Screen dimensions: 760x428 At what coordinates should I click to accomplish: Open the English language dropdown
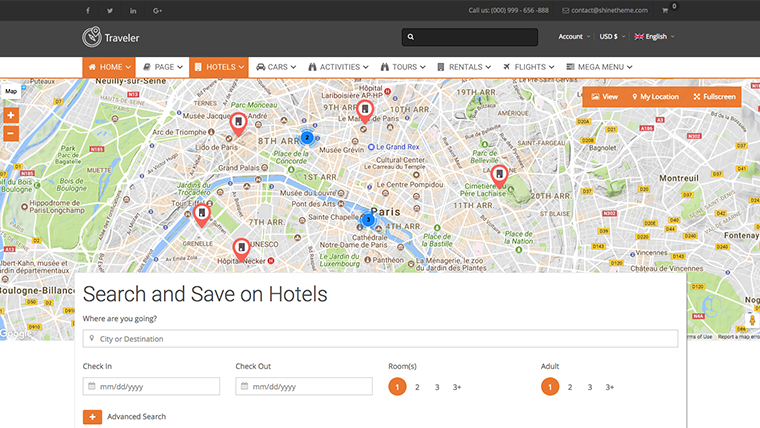coord(654,36)
